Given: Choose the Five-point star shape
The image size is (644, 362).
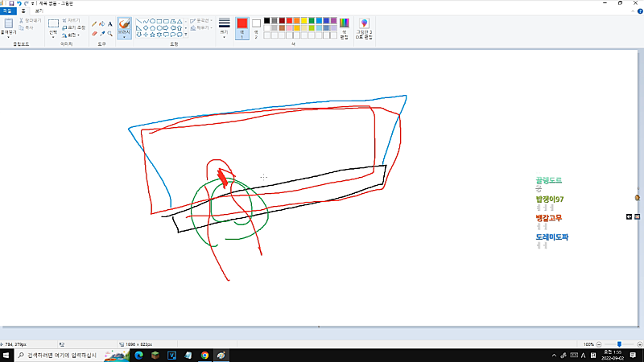Looking at the screenshot, I should click(x=152, y=35).
